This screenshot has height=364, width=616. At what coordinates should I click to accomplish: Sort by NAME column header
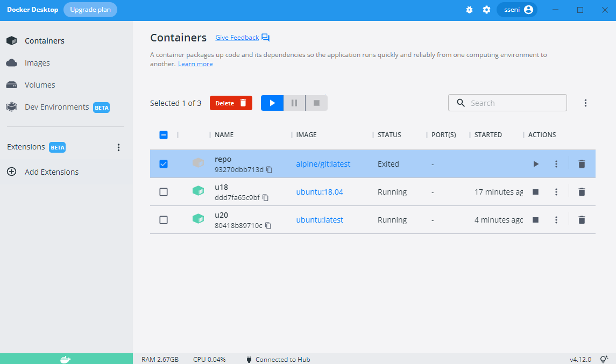pos(224,135)
